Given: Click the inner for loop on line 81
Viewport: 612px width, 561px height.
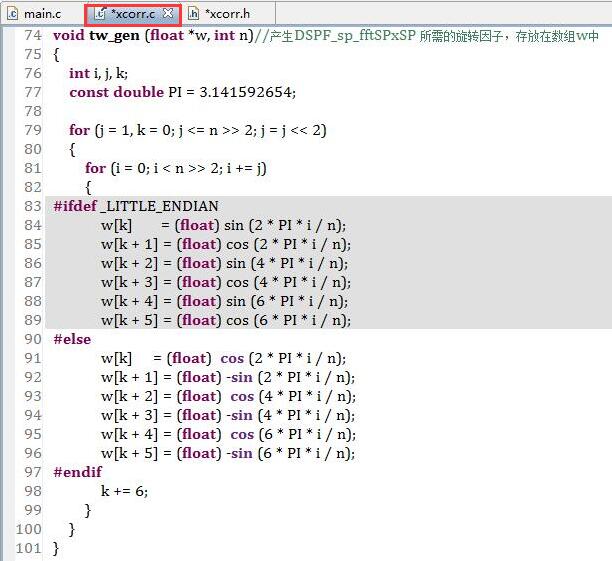Looking at the screenshot, I should (176, 169).
